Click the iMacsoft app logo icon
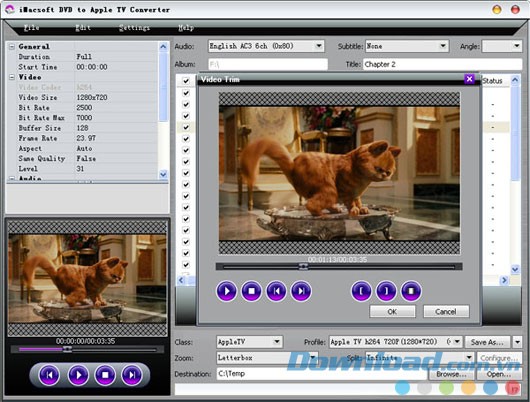Image resolution: width=530 pixels, height=402 pixels. (10, 9)
